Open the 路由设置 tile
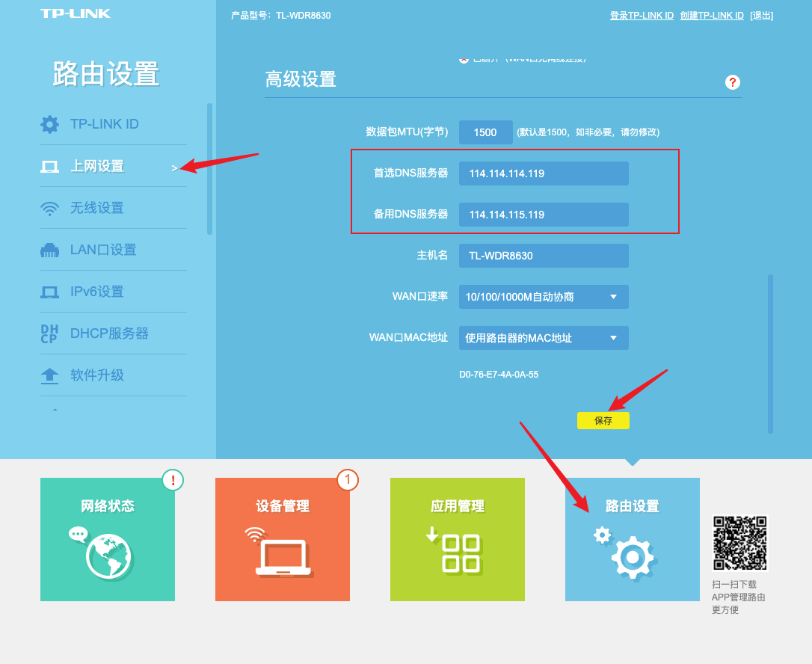This screenshot has height=664, width=812. [x=633, y=539]
